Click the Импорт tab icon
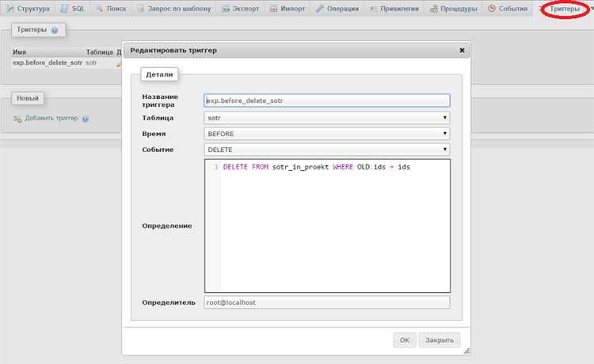The height and width of the screenshot is (364, 594). tap(274, 9)
